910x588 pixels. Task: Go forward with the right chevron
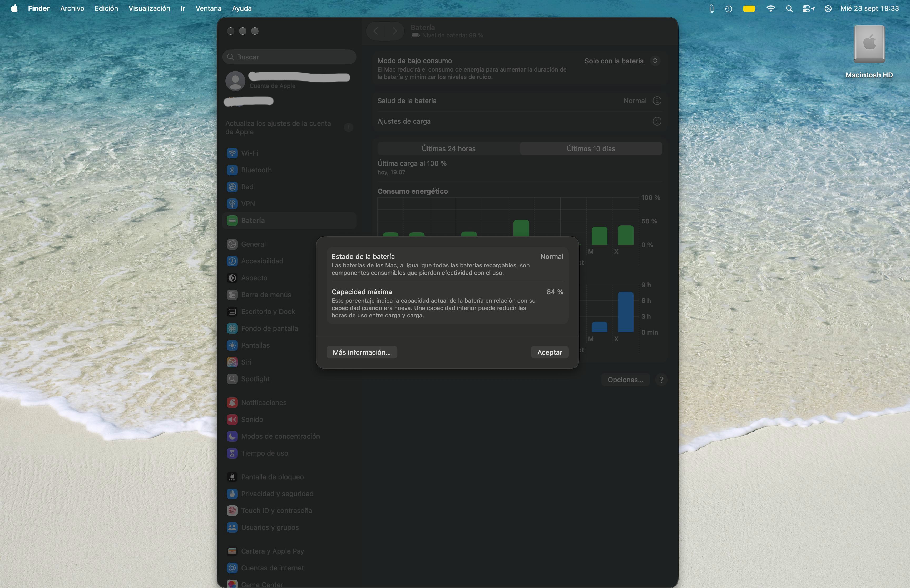pos(394,31)
